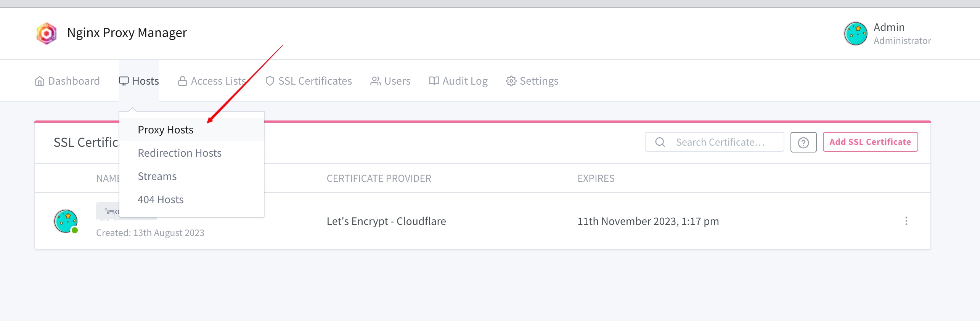Open the Audit Log tab
Image resolution: width=980 pixels, height=321 pixels.
(458, 81)
